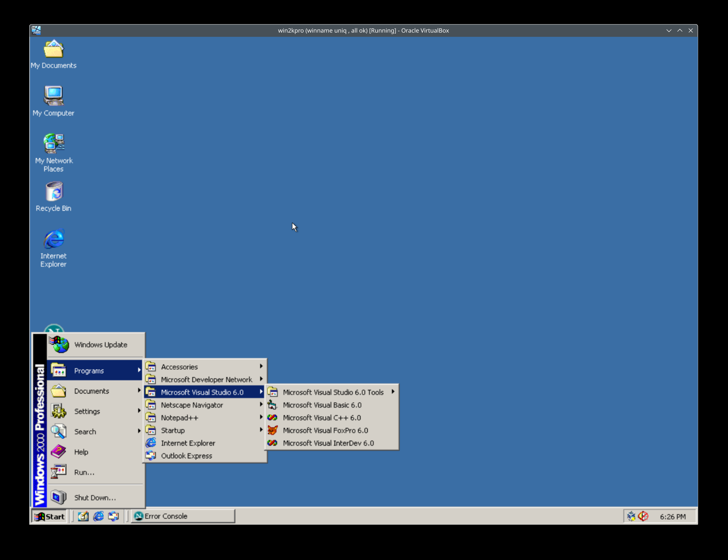The width and height of the screenshot is (728, 560).
Task: Click Show Desktop quick launch icon
Action: click(83, 516)
